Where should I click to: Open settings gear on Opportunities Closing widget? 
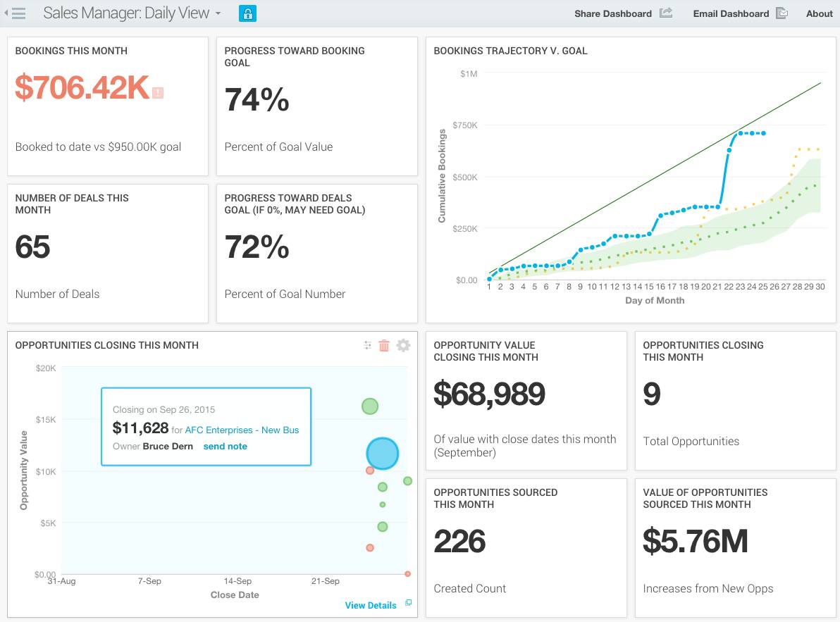pyautogui.click(x=402, y=345)
